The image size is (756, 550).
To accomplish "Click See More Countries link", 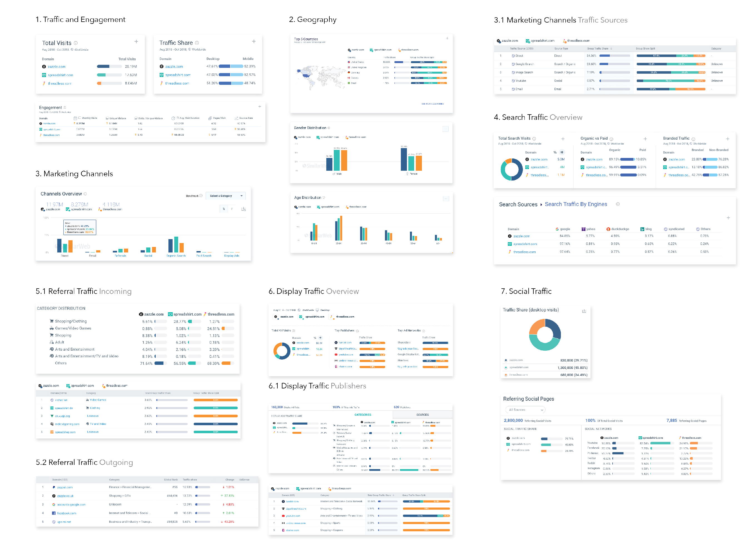I will coord(432,104).
